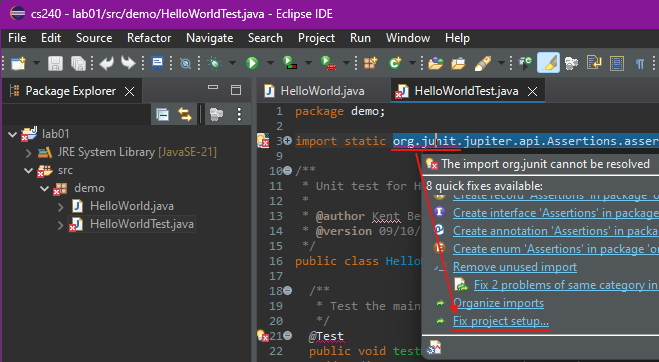Image resolution: width=659 pixels, height=362 pixels.
Task: Click the error quick-fix marker on line 21
Action: coord(263,336)
